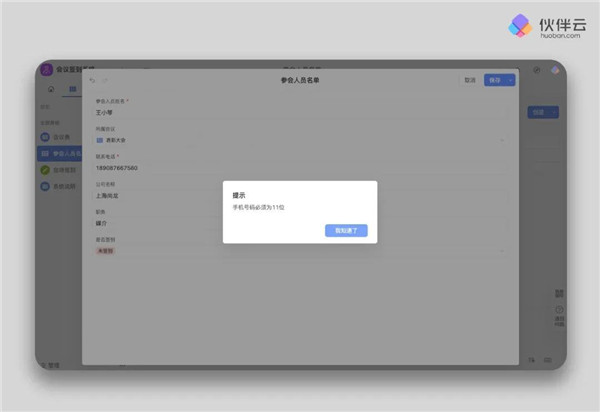The width and height of the screenshot is (600, 412).
Task: Open the arrow next to 创建 button
Action: (x=553, y=113)
